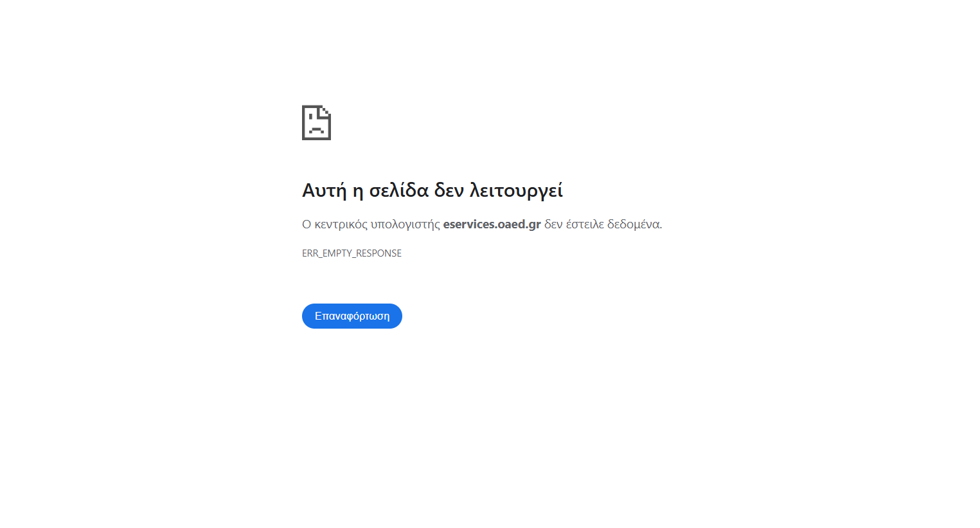Click the folded corner of the page icon
980x528 pixels.
[x=326, y=111]
